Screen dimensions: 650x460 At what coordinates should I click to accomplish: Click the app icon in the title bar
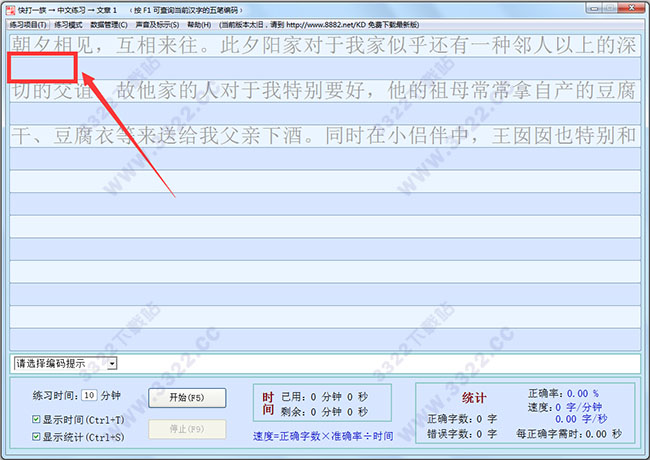10,9
